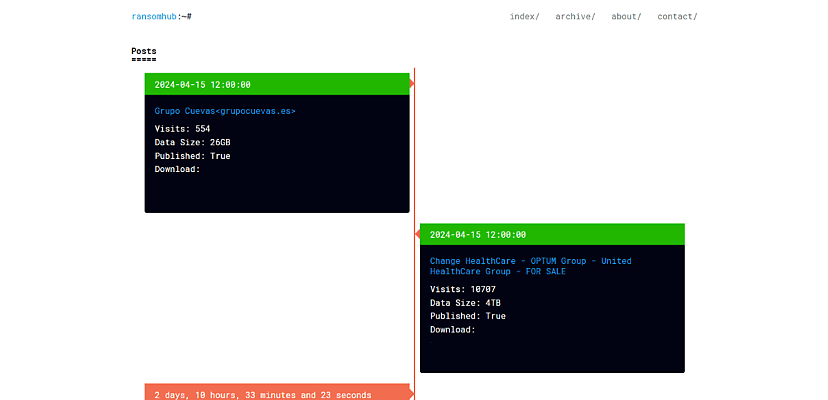Open the archive/ navigation link
The height and width of the screenshot is (400, 828).
tap(575, 16)
